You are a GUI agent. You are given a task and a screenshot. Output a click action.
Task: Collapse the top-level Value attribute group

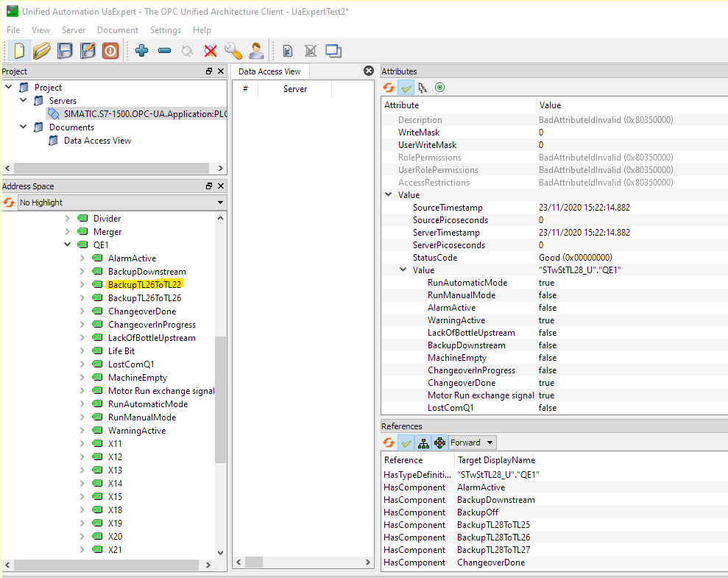(388, 194)
